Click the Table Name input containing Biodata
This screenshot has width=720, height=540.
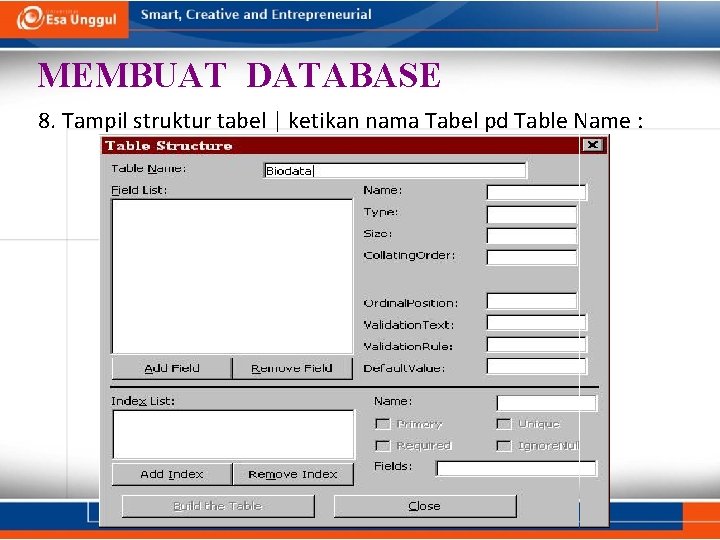coord(395,170)
